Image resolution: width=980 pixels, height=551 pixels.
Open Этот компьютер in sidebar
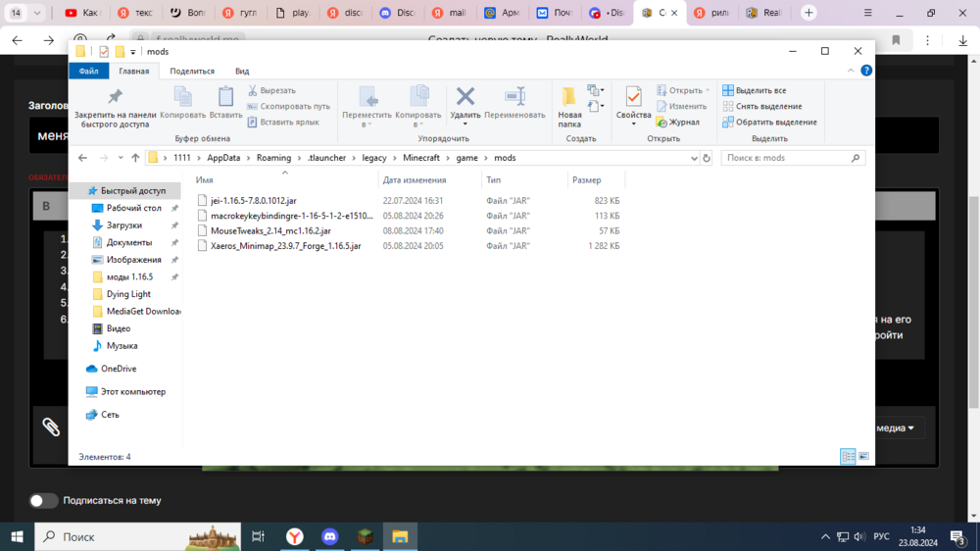coord(126,391)
